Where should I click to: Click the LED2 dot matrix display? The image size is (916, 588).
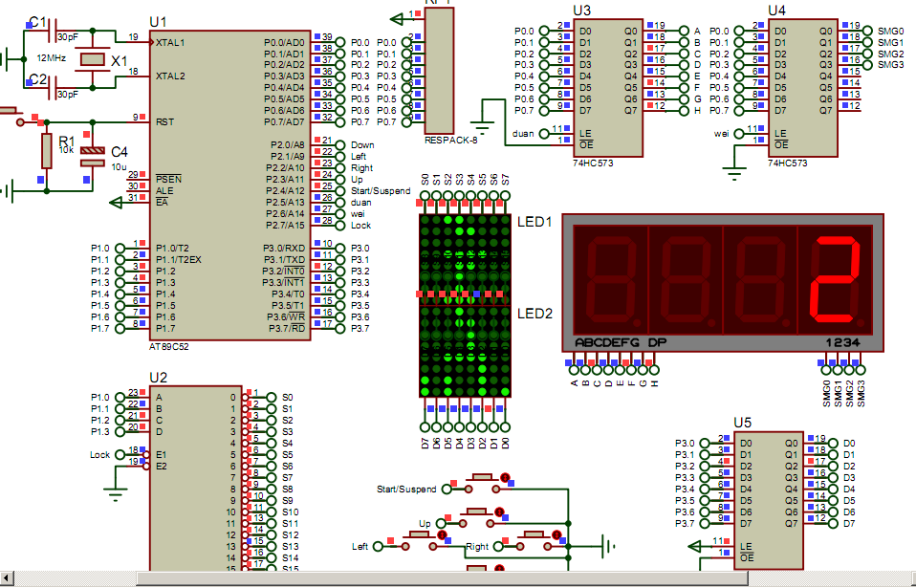tap(465, 352)
